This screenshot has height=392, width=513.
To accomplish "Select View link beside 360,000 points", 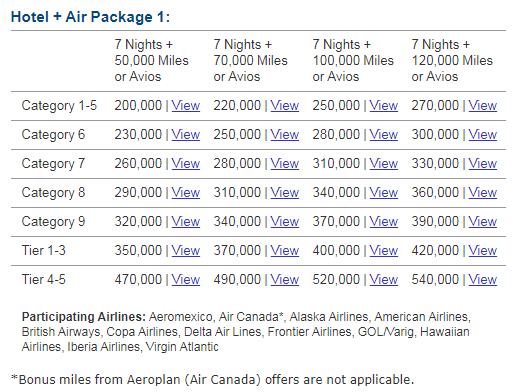I will [x=483, y=193].
